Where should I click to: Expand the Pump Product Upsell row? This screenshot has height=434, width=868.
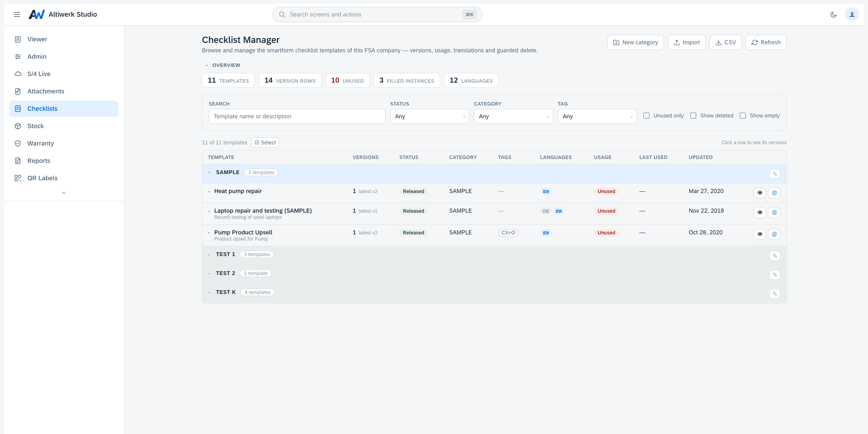[x=209, y=233]
